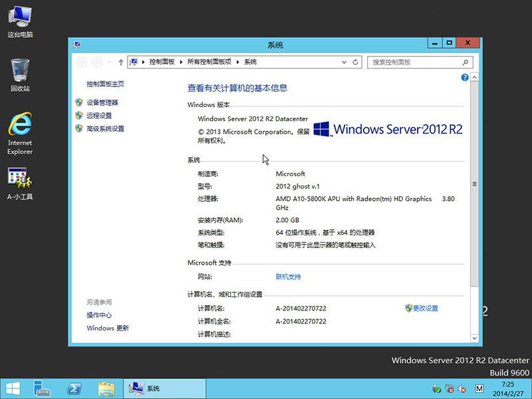
Task: Open the address bar history dropdown
Action: coord(344,62)
